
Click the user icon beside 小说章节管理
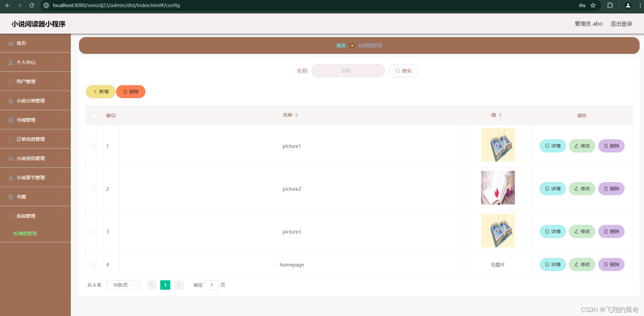[11, 178]
